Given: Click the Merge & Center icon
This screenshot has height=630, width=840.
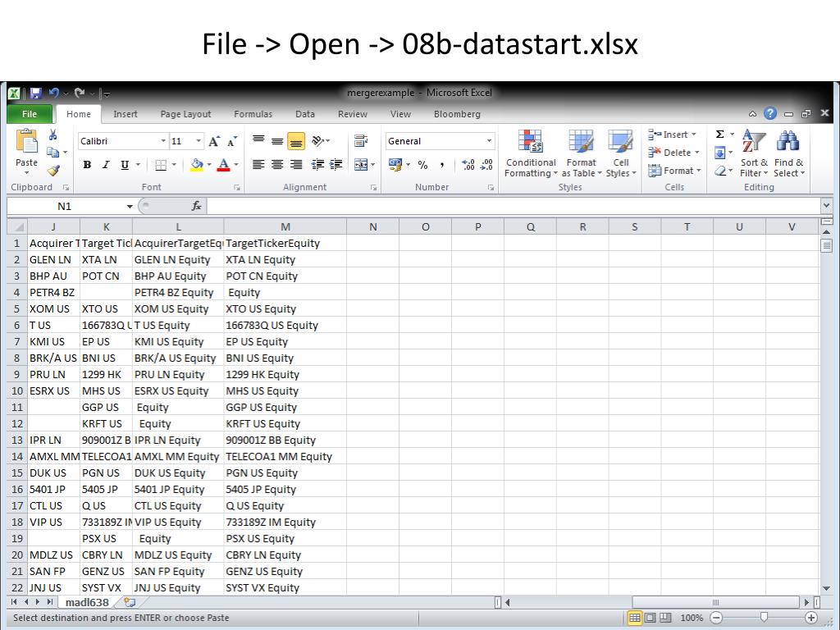Looking at the screenshot, I should point(361,164).
